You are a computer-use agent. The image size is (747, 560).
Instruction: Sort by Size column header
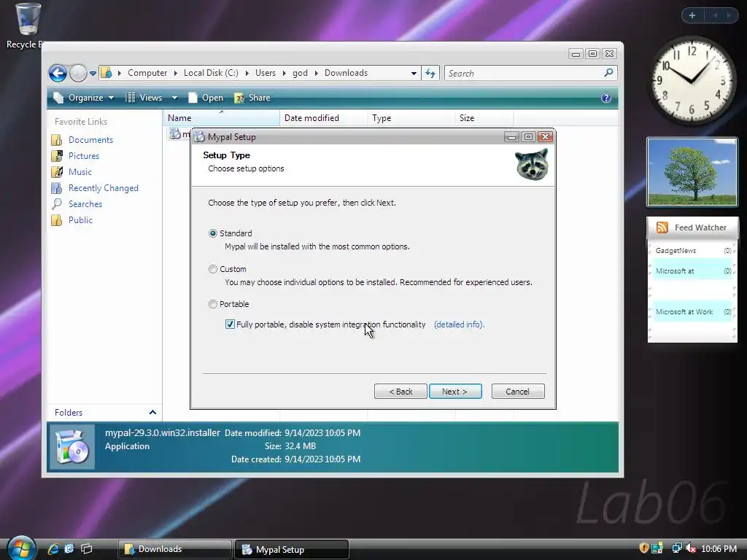point(484,117)
